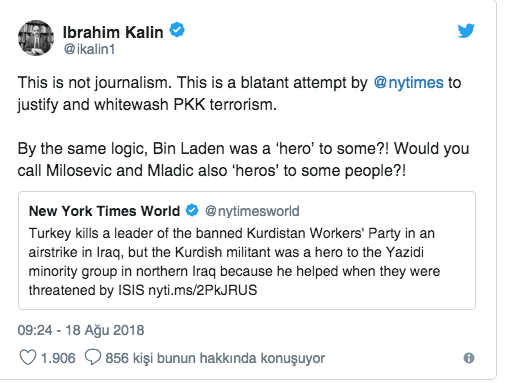Click the info circle icon
Viewport: 507px width, 385px height.
click(469, 358)
